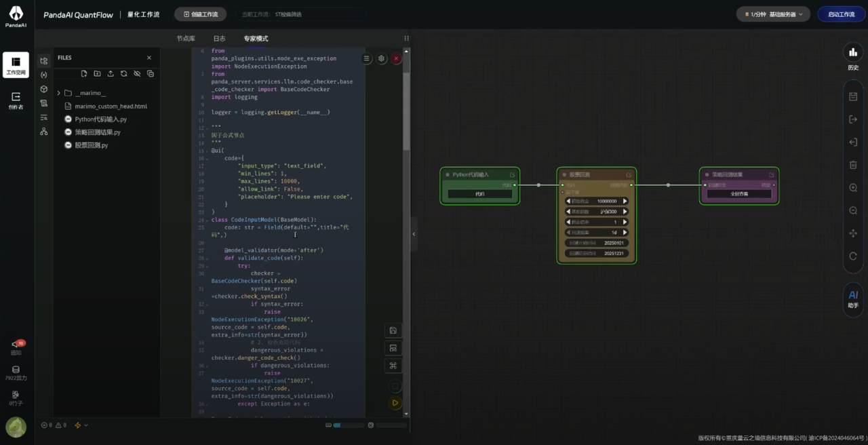868x445 pixels.
Task: Click the 启动工作流 button
Action: [841, 14]
